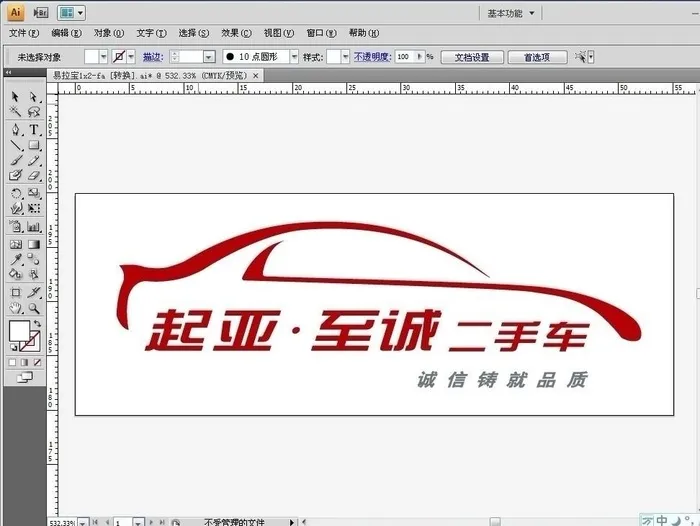
Task: Expand the 10 点圆形 brush dropdown
Action: [x=296, y=57]
